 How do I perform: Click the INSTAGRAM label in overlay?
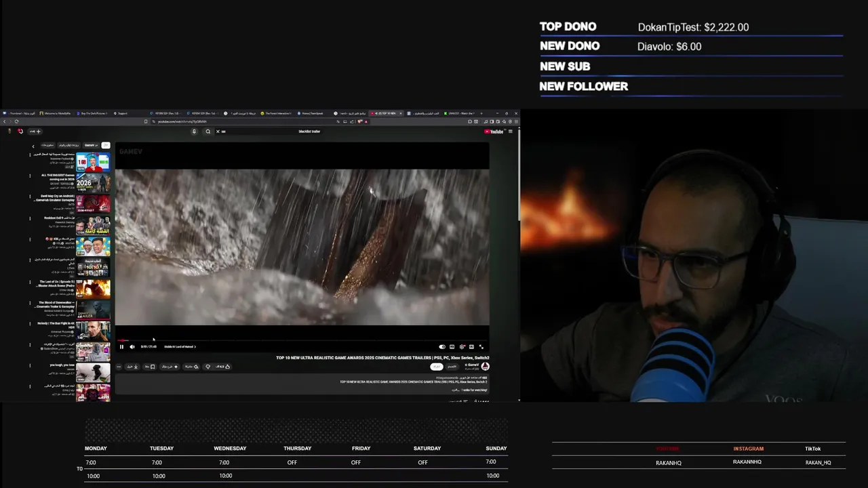(x=748, y=449)
